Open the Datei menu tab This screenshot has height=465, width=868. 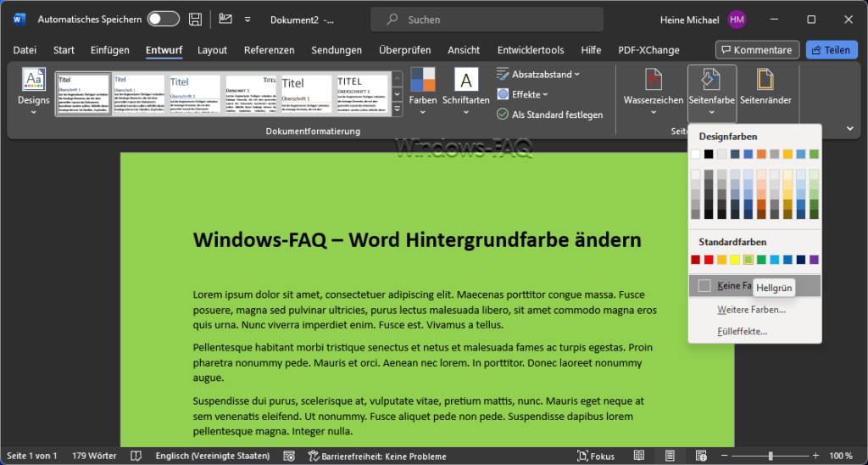click(x=25, y=50)
